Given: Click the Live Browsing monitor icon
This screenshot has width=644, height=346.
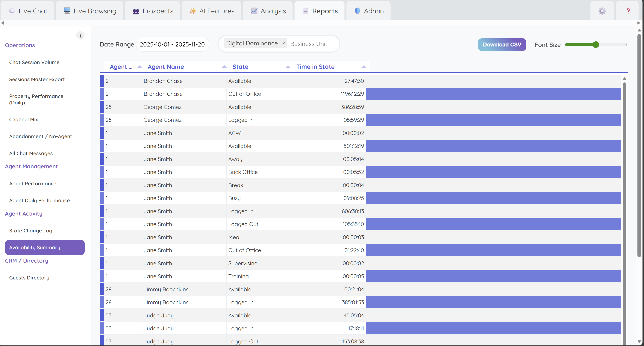Looking at the screenshot, I should click(67, 11).
